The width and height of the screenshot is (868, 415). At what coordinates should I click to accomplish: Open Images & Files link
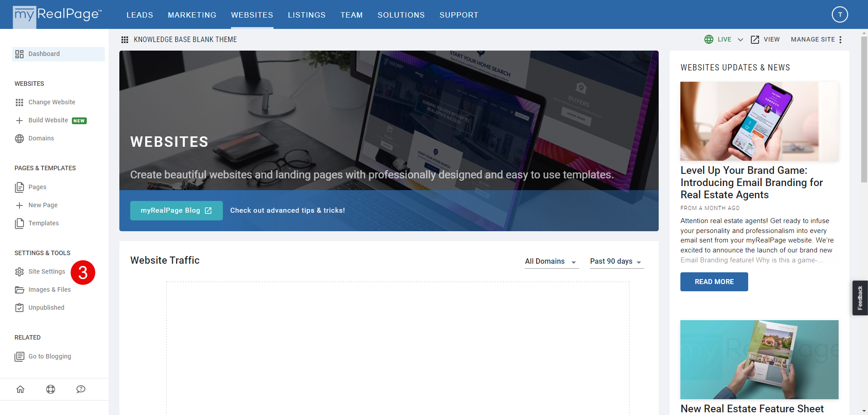click(x=50, y=290)
